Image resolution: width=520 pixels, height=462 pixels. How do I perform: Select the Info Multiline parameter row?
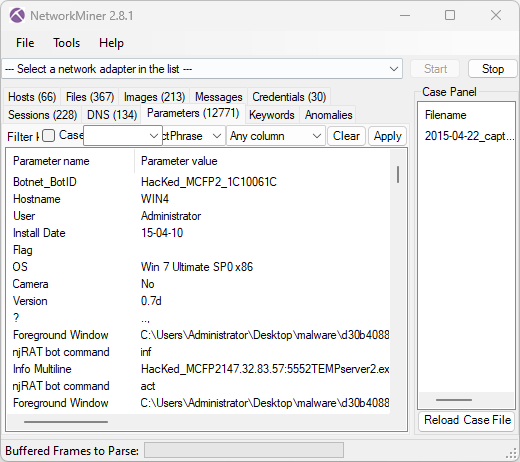coord(198,369)
